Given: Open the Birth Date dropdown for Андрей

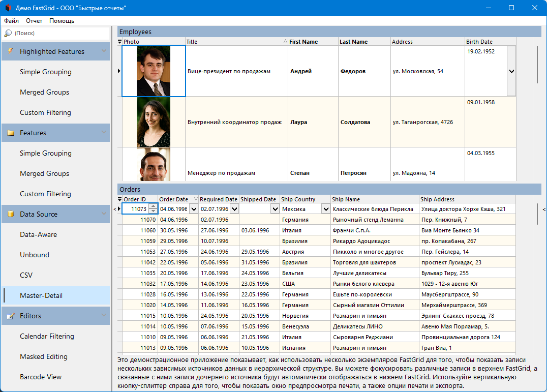Looking at the screenshot, I should (x=511, y=71).
